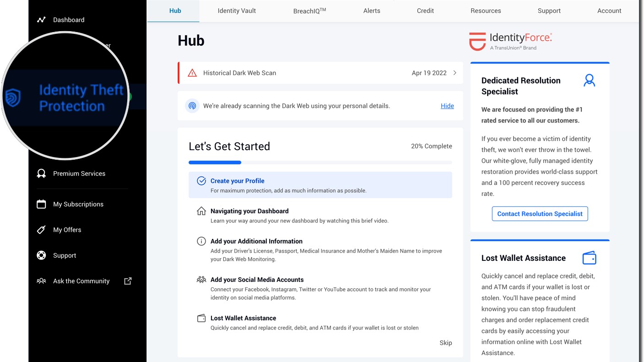Click the Dark Web scanning fingerprint icon
The image size is (644, 362).
(x=192, y=106)
